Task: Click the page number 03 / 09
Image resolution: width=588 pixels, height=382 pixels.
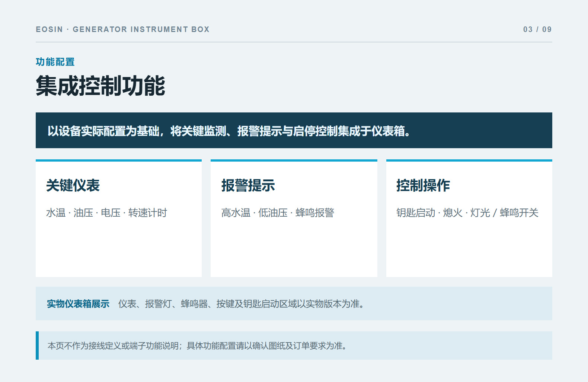Action: point(537,29)
